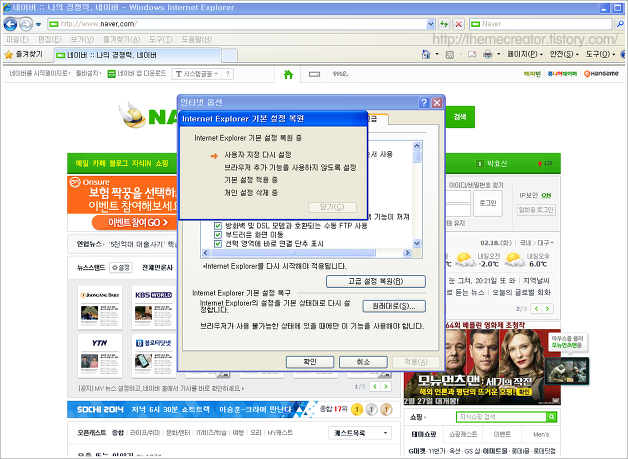This screenshot has width=628, height=459.
Task: Click the 취소 button in 인터넷 옵션
Action: 363,362
